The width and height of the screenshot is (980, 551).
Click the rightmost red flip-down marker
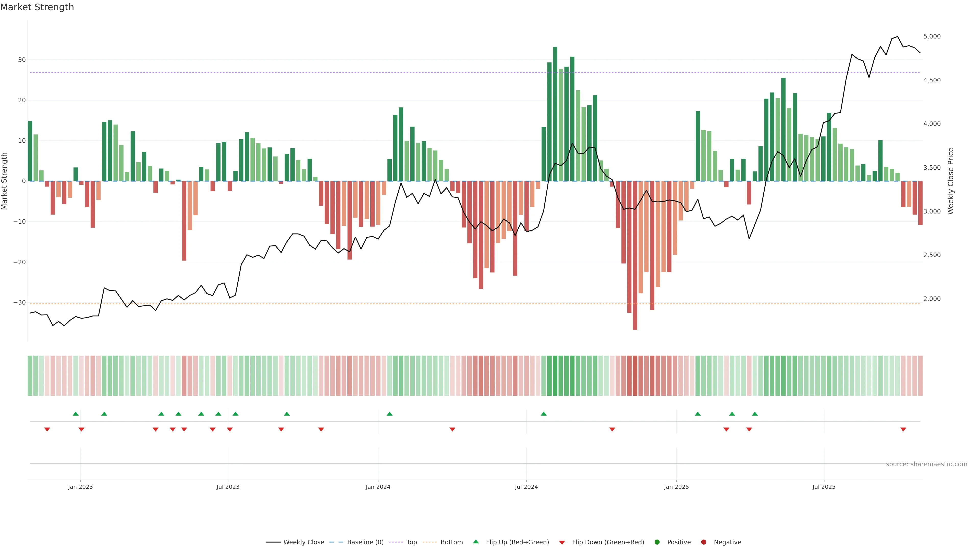click(x=903, y=429)
